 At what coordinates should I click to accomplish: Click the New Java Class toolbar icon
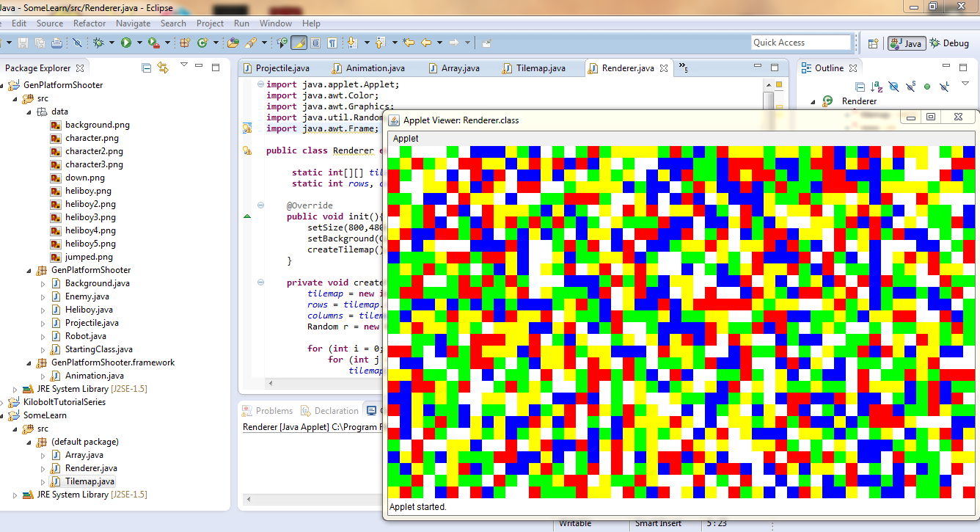coord(202,43)
